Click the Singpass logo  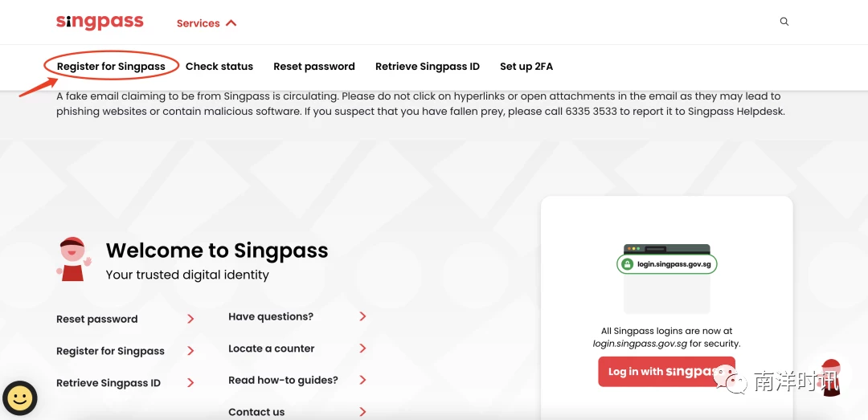point(100,22)
